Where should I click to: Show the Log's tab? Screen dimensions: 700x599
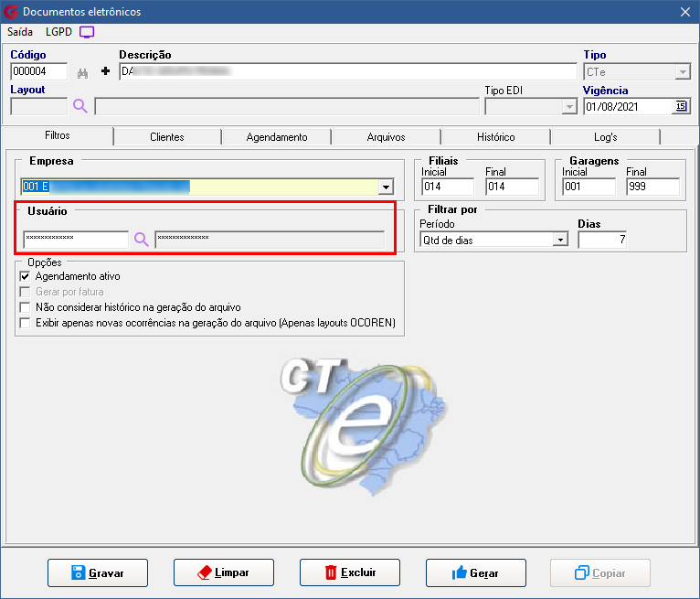[605, 137]
